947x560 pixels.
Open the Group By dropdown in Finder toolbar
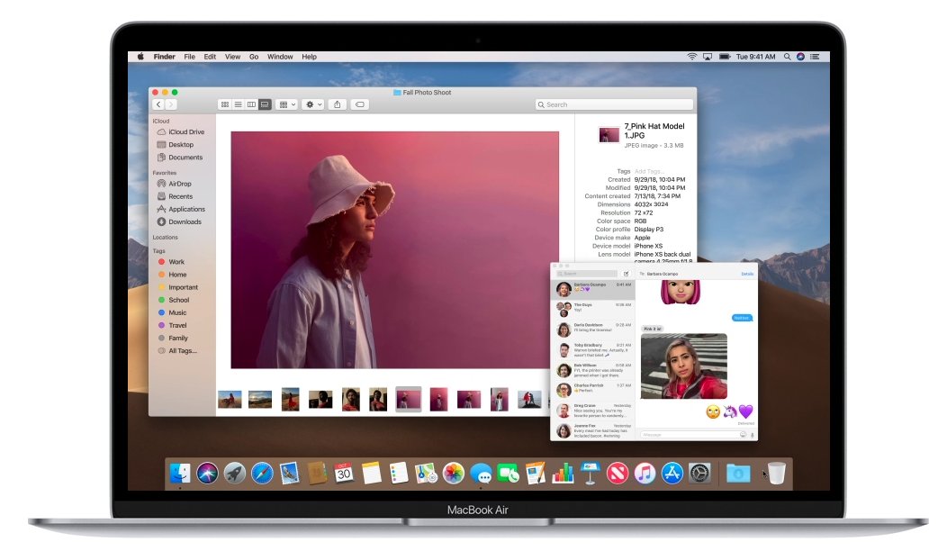click(x=287, y=104)
